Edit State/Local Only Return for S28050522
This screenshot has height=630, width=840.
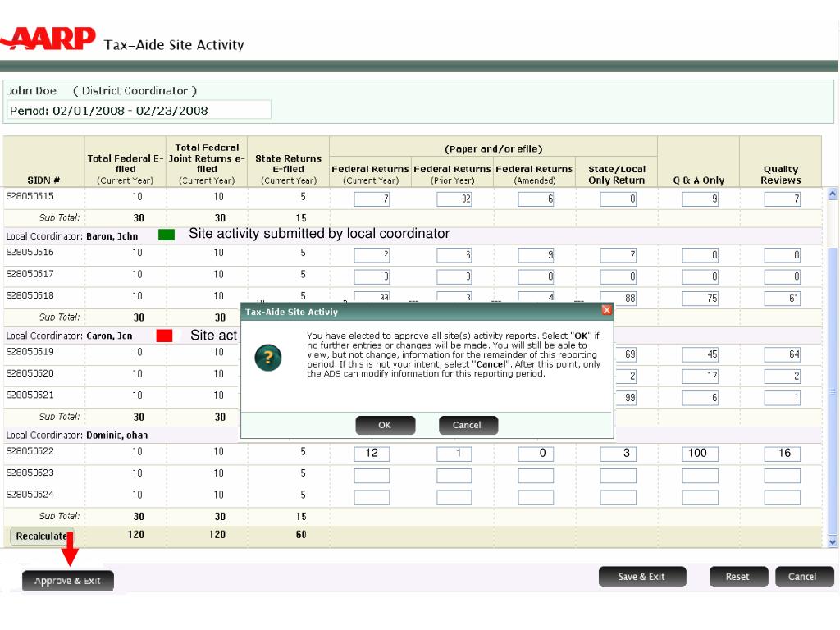pyautogui.click(x=619, y=454)
